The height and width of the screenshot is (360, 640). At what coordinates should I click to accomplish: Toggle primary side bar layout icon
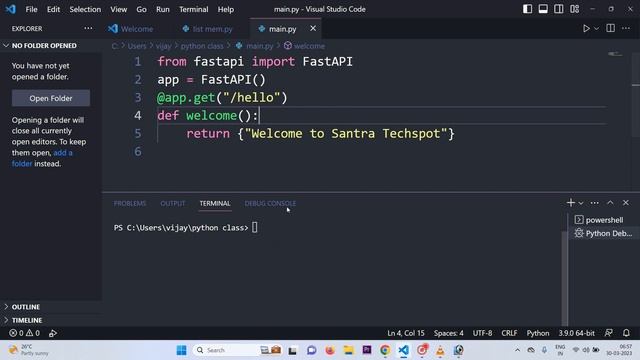coord(527,9)
